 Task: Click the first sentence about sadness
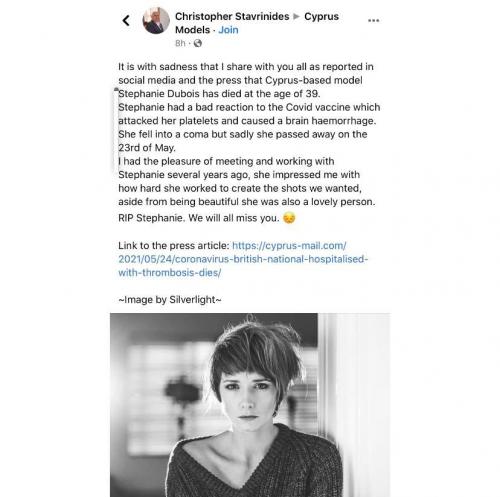pos(246,80)
